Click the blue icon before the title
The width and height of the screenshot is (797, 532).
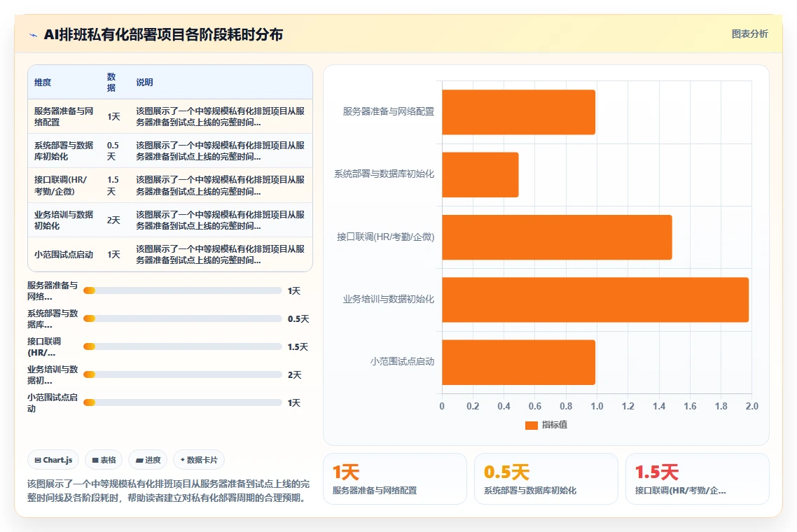34,35
